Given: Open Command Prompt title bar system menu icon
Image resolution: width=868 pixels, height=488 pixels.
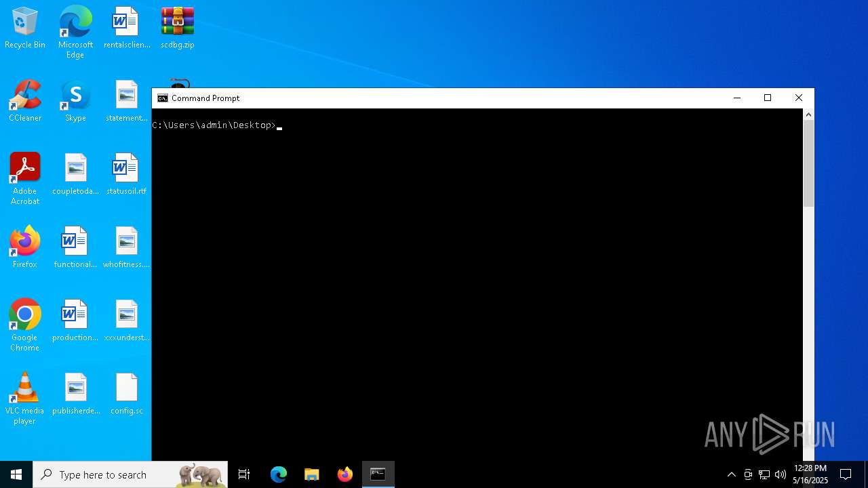Looking at the screenshot, I should [x=163, y=98].
